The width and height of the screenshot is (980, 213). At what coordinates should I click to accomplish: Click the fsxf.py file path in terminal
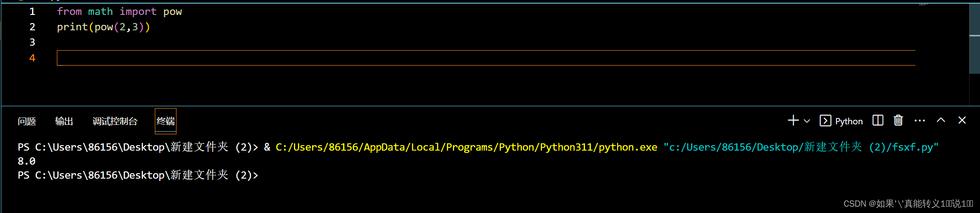(x=801, y=147)
